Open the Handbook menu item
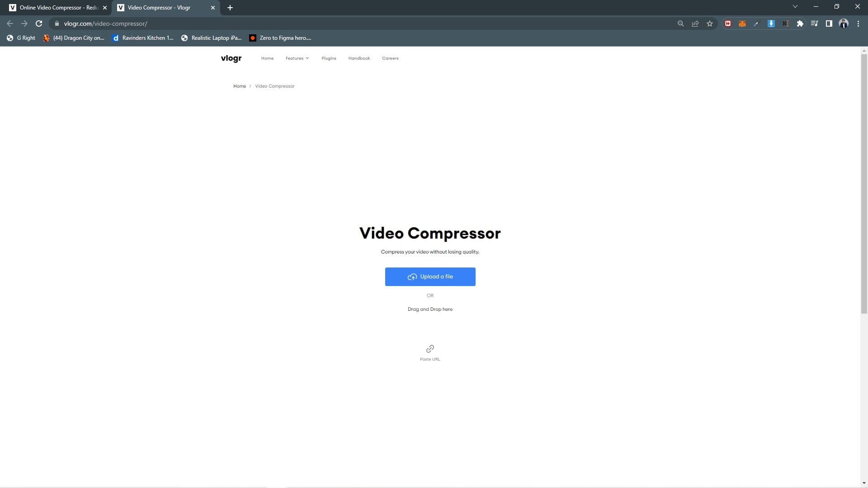868x488 pixels. [359, 58]
